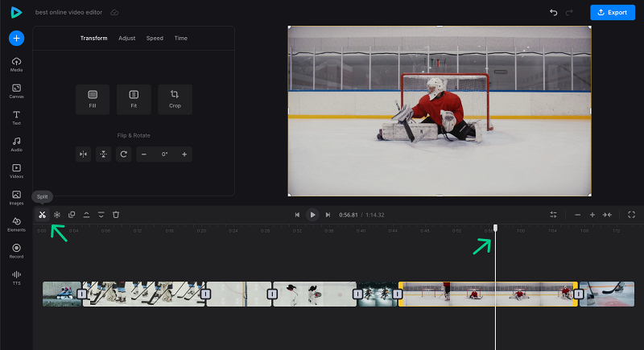
Task: Switch to the Transform tab
Action: 93,38
